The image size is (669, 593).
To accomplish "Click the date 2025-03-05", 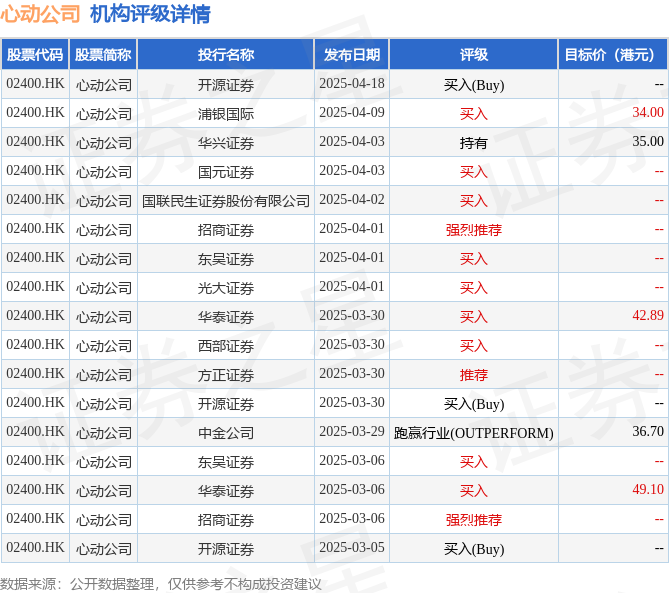I will tap(352, 547).
